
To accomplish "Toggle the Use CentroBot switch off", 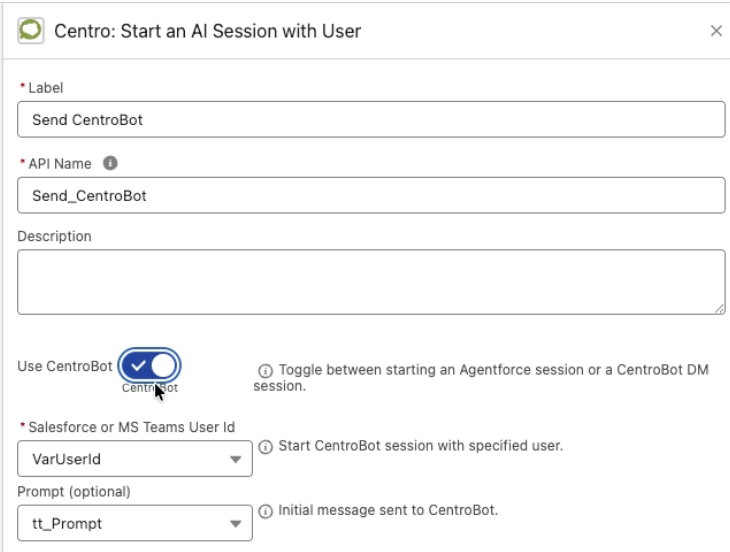I will (x=149, y=365).
